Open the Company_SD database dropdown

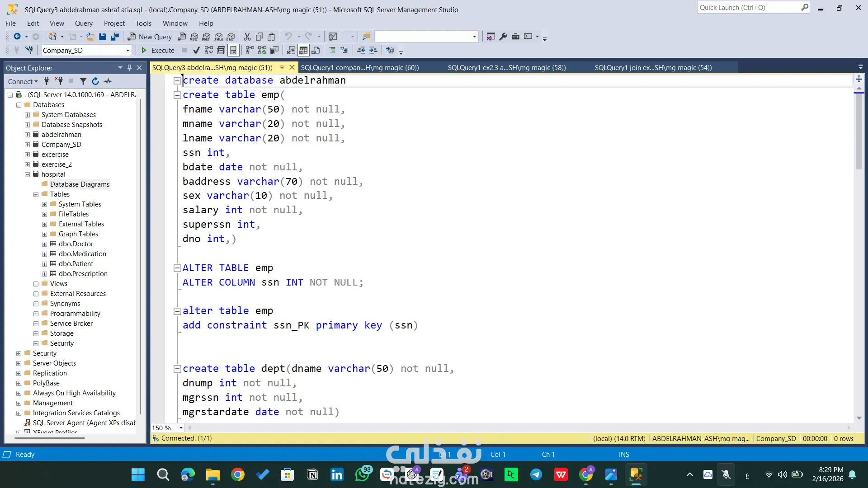[x=128, y=50]
